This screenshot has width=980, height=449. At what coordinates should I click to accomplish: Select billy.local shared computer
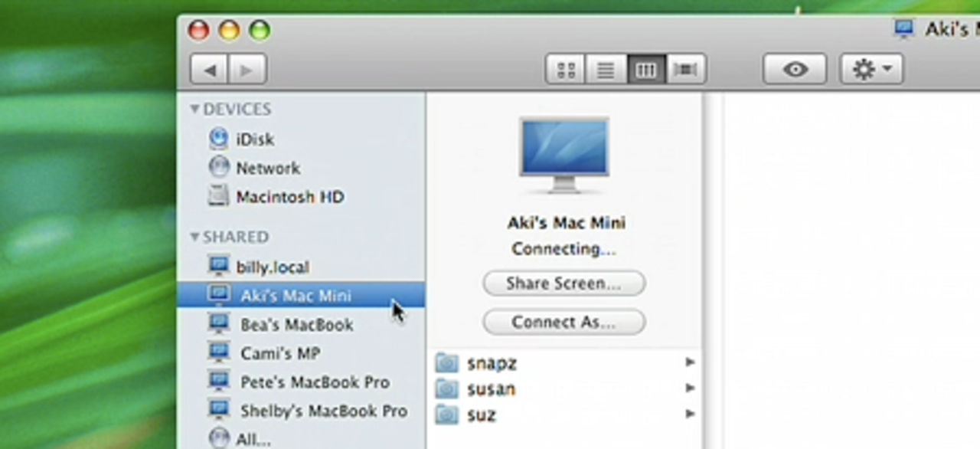click(x=272, y=267)
